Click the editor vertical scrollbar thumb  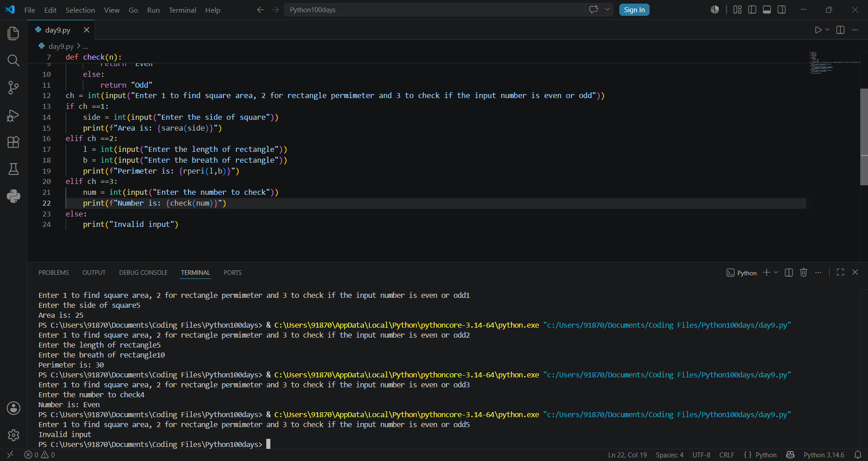[864, 137]
